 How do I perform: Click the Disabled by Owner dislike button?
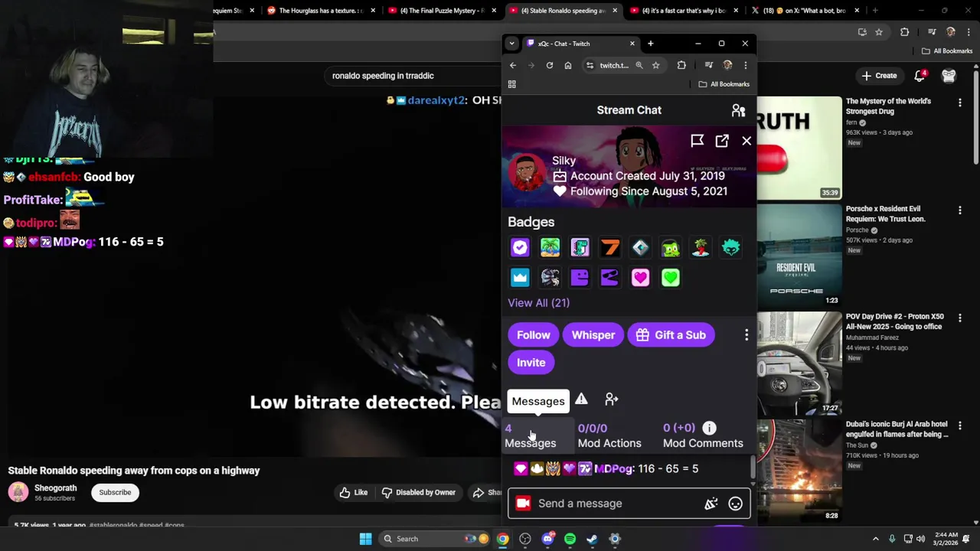tap(419, 493)
